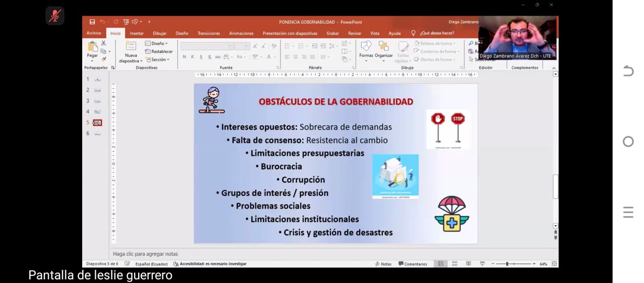Viewport: 644px width, 283px height.
Task: Start slideshow from status bar icon
Action: (x=482, y=264)
